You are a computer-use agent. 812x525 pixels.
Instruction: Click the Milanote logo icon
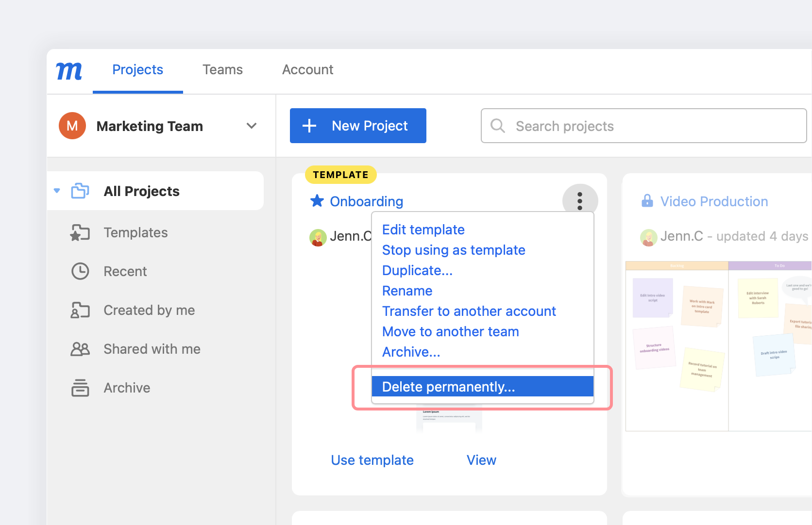69,71
